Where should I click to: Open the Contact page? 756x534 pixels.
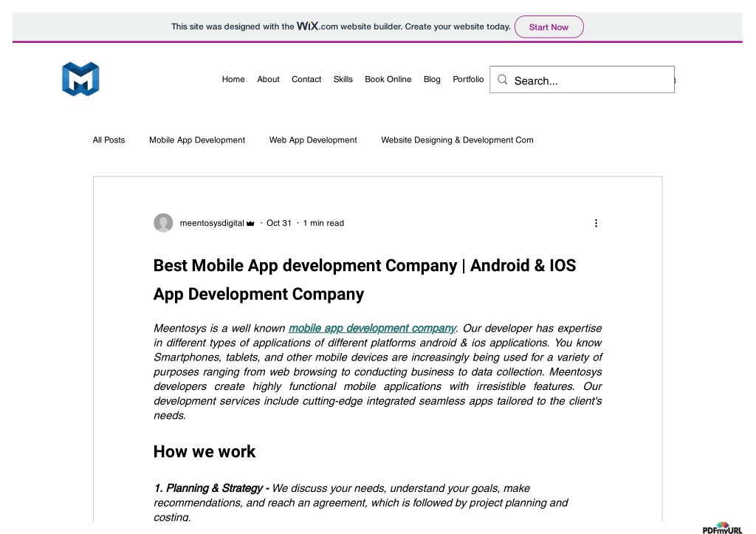coord(306,79)
